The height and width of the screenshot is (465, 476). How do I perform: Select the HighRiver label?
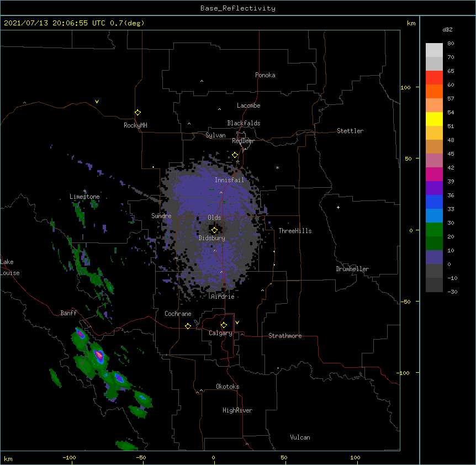click(x=237, y=410)
